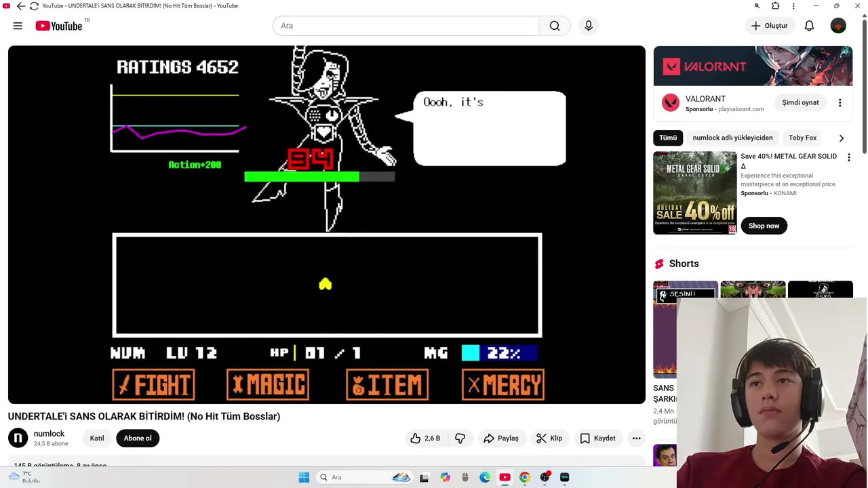This screenshot has width=868, height=488.
Task: Click the video title text
Action: (144, 416)
